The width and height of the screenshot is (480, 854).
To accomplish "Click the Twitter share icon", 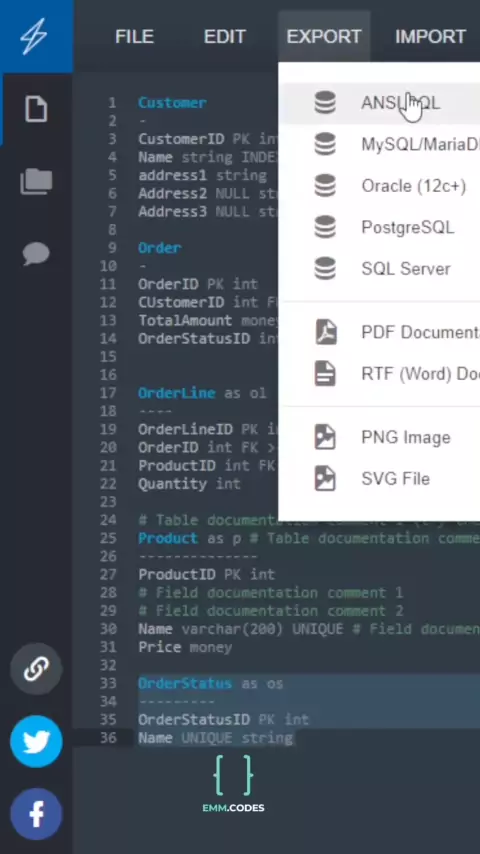I will coord(36,741).
